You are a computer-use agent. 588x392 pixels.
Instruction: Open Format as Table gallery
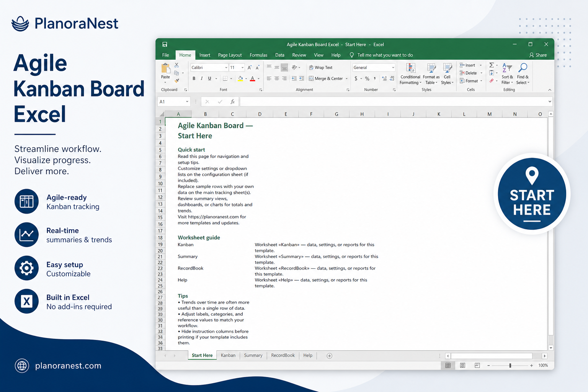point(431,74)
